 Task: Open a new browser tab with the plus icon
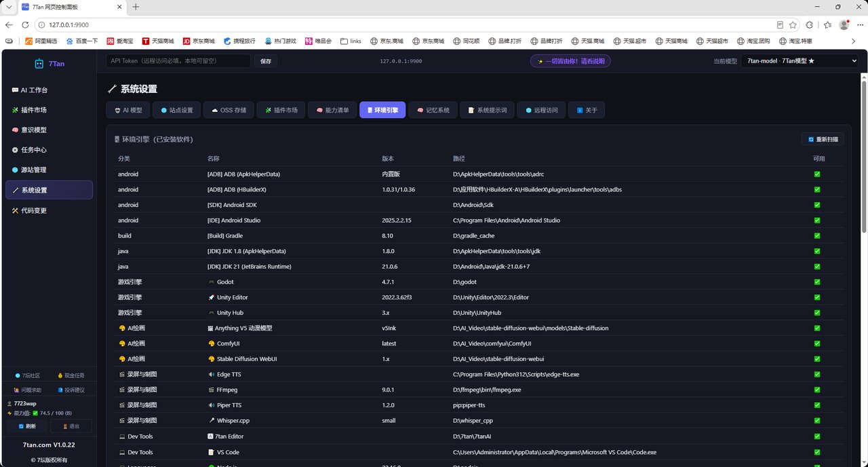[x=136, y=7]
